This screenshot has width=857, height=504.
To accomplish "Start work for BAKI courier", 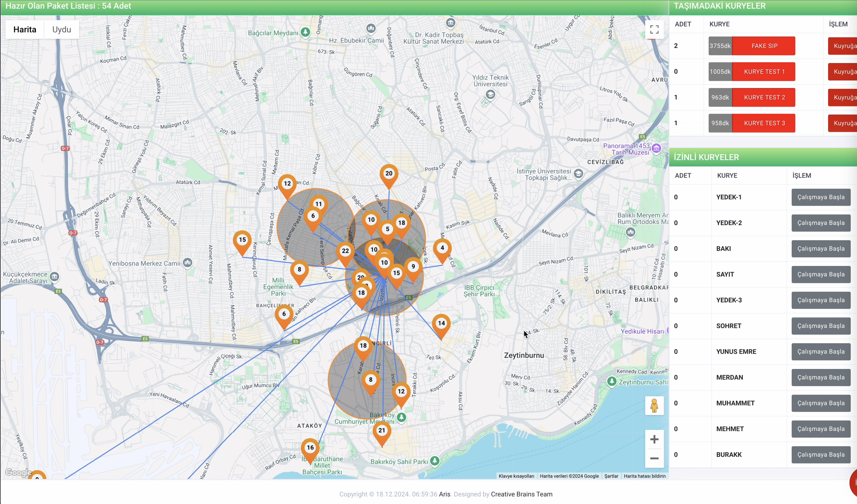I will point(821,249).
